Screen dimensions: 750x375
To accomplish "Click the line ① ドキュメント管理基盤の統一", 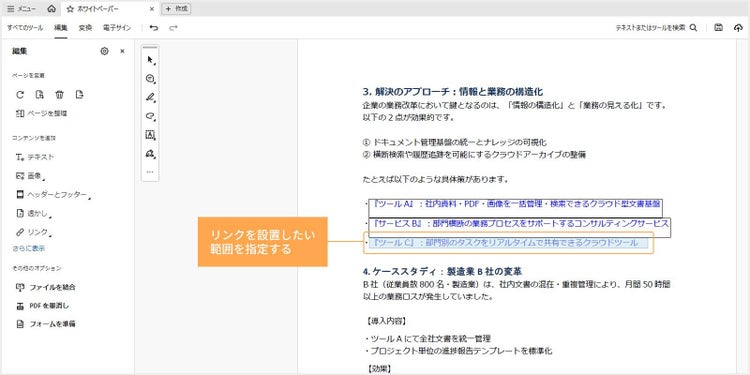I will 455,142.
